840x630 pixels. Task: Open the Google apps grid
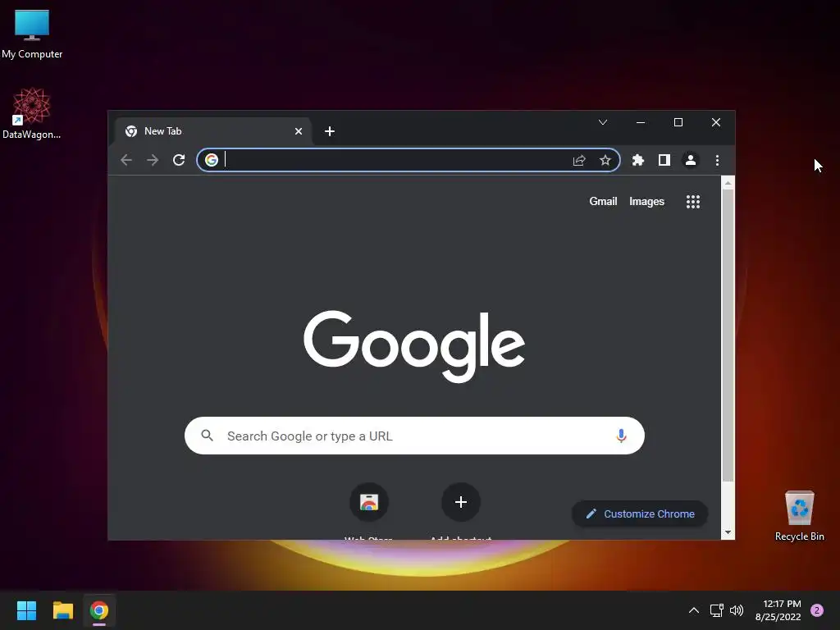coord(693,202)
